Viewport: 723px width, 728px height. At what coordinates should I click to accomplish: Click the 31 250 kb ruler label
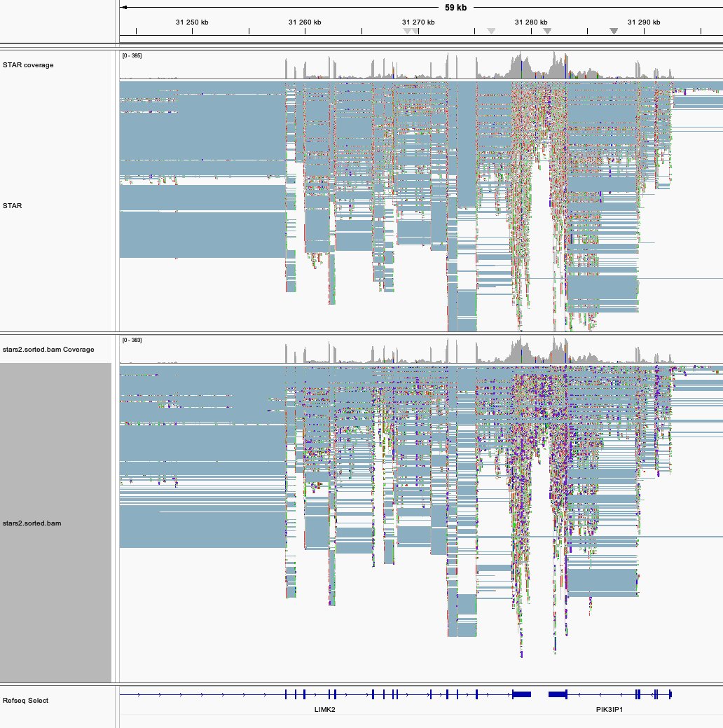(x=192, y=22)
